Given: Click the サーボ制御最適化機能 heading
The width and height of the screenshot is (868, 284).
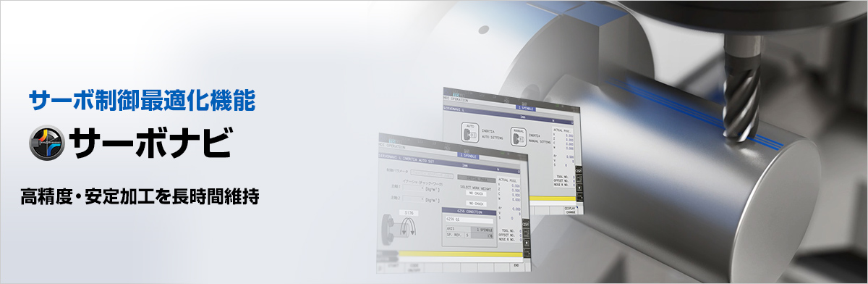Looking at the screenshot, I should pyautogui.click(x=142, y=101).
